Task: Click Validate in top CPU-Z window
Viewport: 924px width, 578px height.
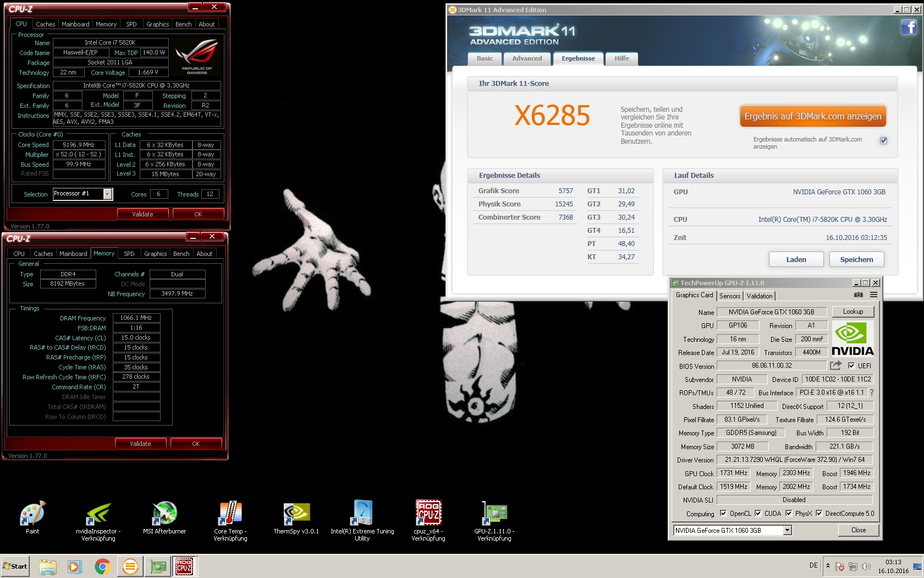Action: [x=142, y=214]
